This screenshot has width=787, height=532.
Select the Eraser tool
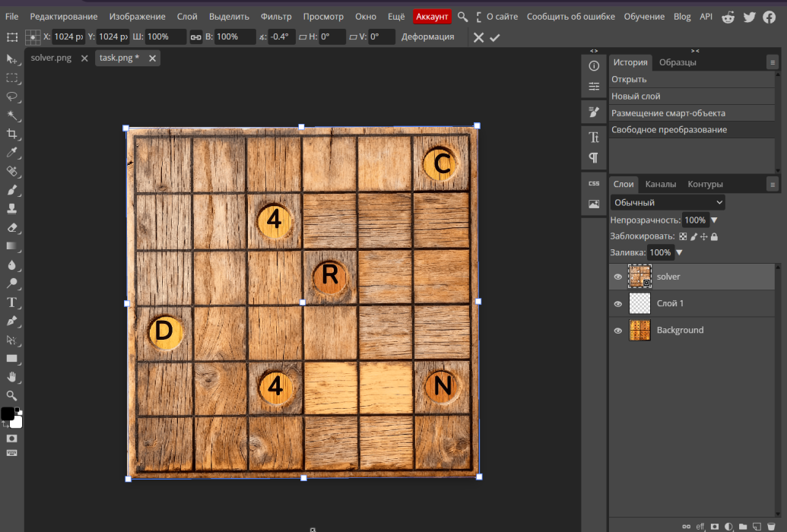tap(11, 227)
